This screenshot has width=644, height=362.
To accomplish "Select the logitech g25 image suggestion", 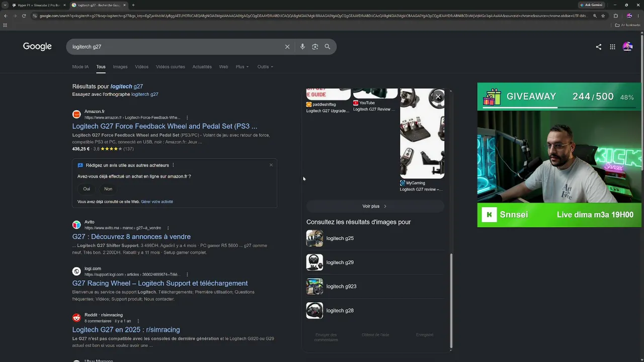I will click(375, 238).
